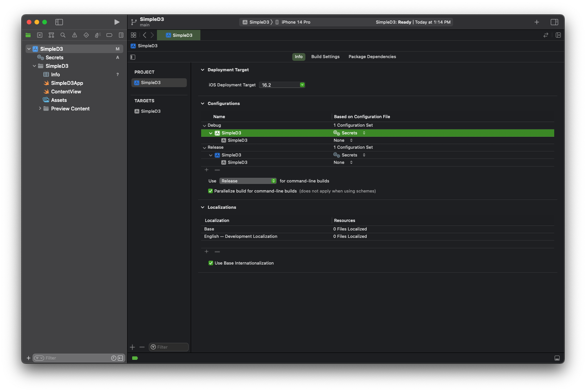Add a configuration with the plus button
586x392 pixels.
(207, 170)
